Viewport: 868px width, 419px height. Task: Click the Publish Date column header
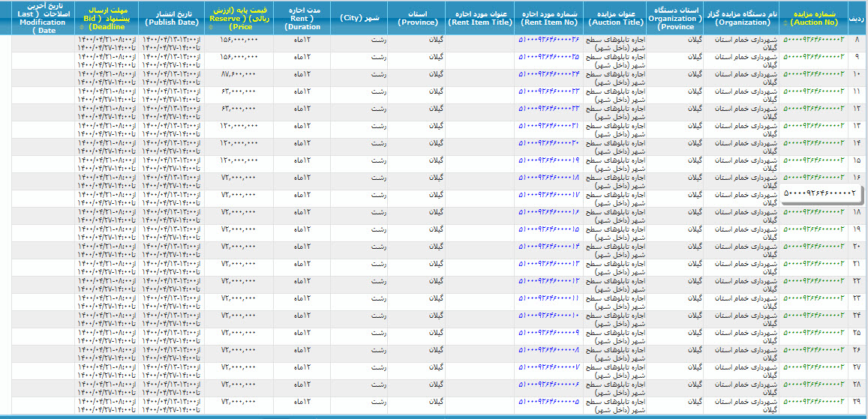coord(171,18)
